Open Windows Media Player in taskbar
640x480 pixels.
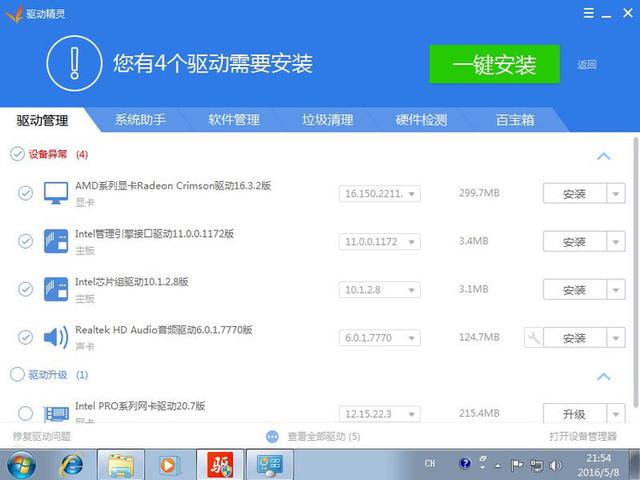tap(168, 464)
